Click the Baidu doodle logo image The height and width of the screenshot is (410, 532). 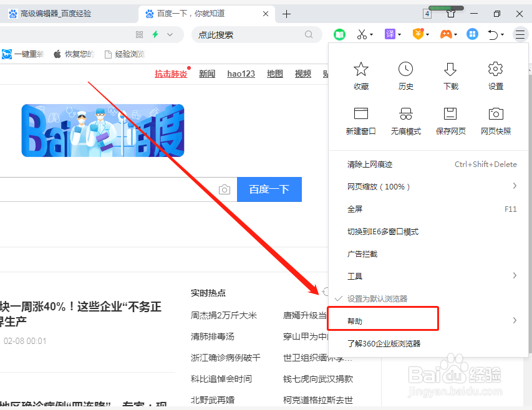(103, 130)
